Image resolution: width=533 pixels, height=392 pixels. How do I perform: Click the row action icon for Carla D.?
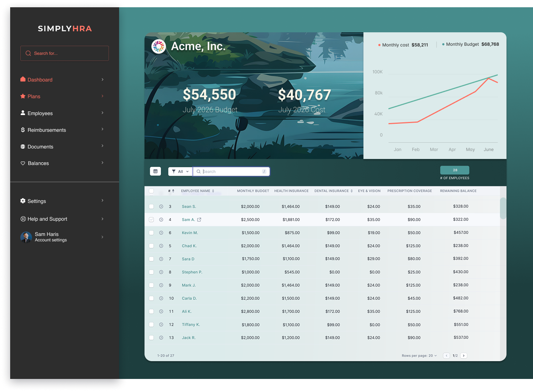161,298
